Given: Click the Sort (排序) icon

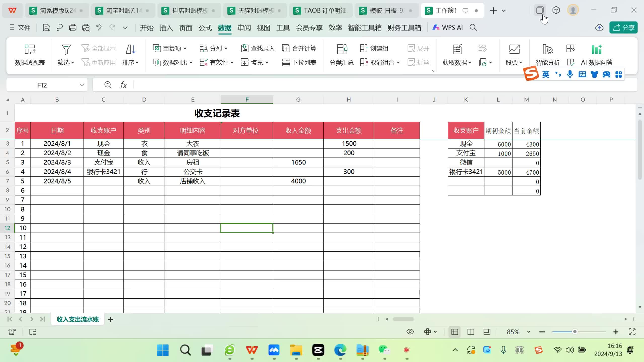Looking at the screenshot, I should [131, 49].
